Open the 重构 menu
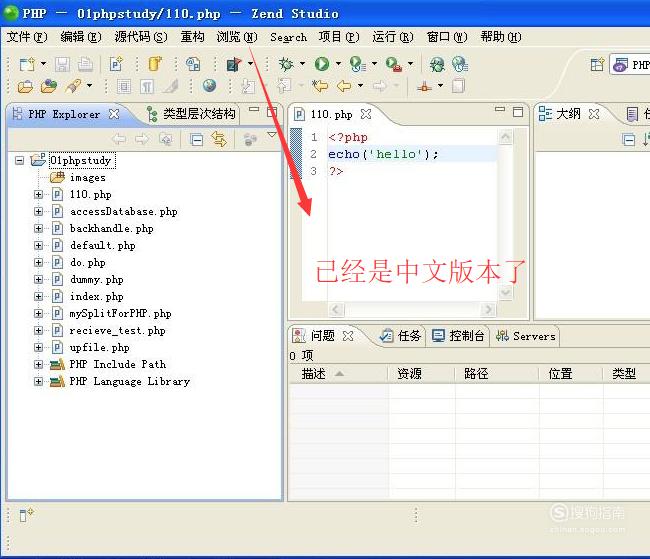The image size is (650, 559). tap(192, 37)
